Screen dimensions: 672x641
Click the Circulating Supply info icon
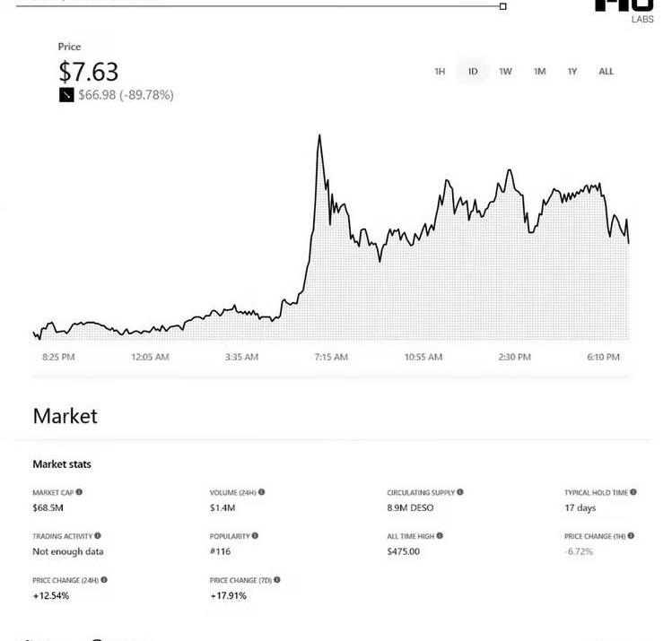point(460,492)
